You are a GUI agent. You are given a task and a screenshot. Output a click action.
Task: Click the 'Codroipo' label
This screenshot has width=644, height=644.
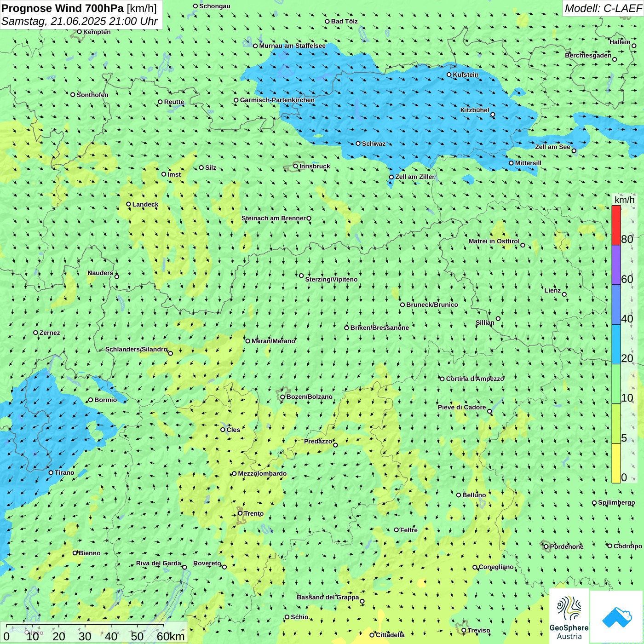pyautogui.click(x=628, y=546)
